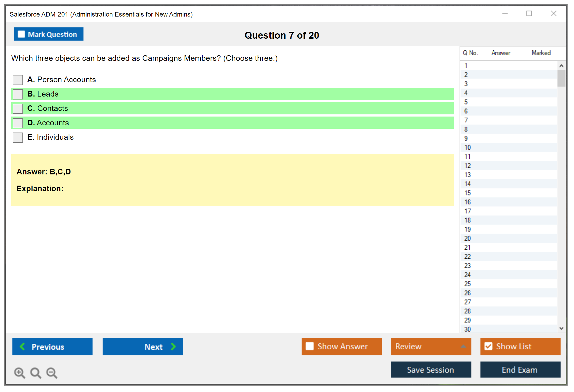Expand the Review dropdown menu
574x392 pixels.
coord(463,346)
